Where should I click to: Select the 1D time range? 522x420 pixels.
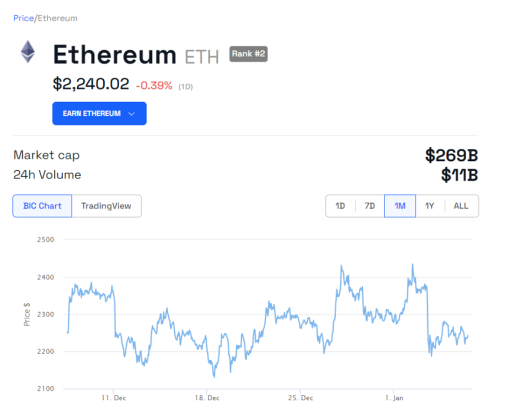tap(340, 206)
